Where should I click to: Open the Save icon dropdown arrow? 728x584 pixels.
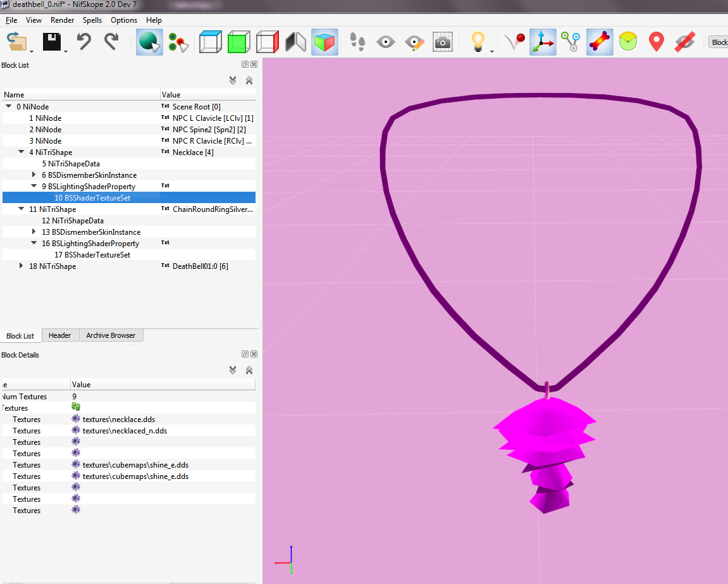tap(66, 51)
